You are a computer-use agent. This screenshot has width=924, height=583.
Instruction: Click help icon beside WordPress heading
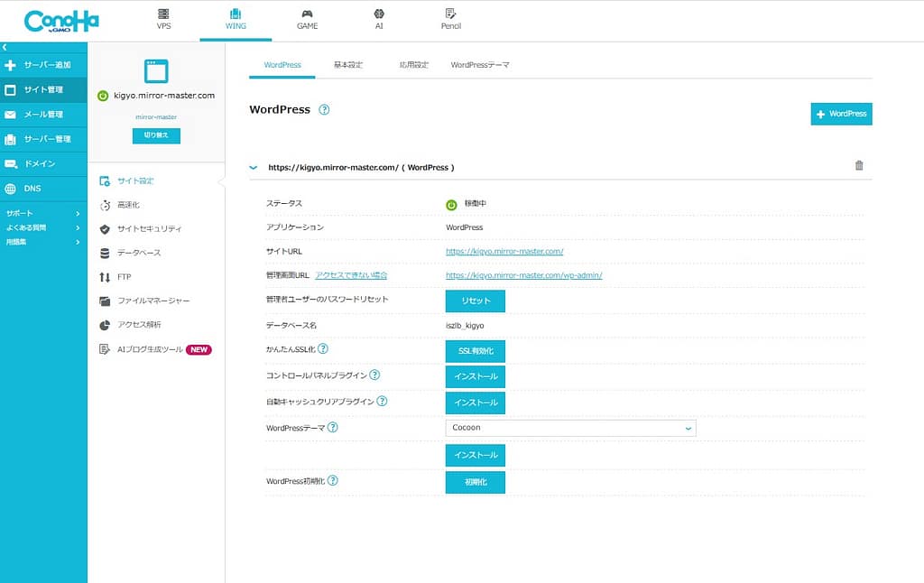tap(324, 110)
